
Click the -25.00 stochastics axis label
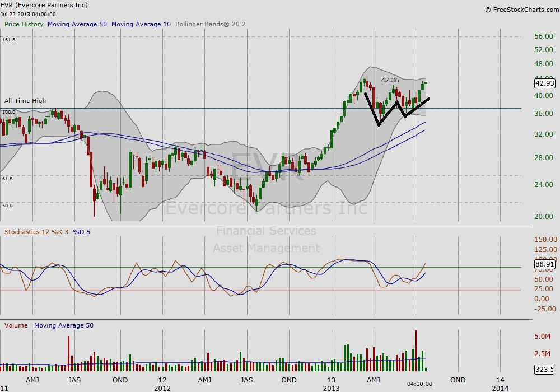(x=545, y=309)
